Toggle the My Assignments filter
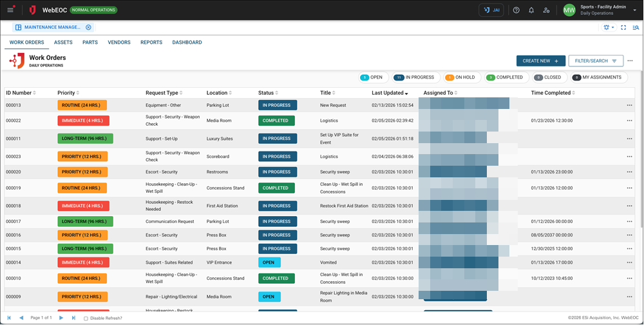This screenshot has height=325, width=644. click(599, 77)
